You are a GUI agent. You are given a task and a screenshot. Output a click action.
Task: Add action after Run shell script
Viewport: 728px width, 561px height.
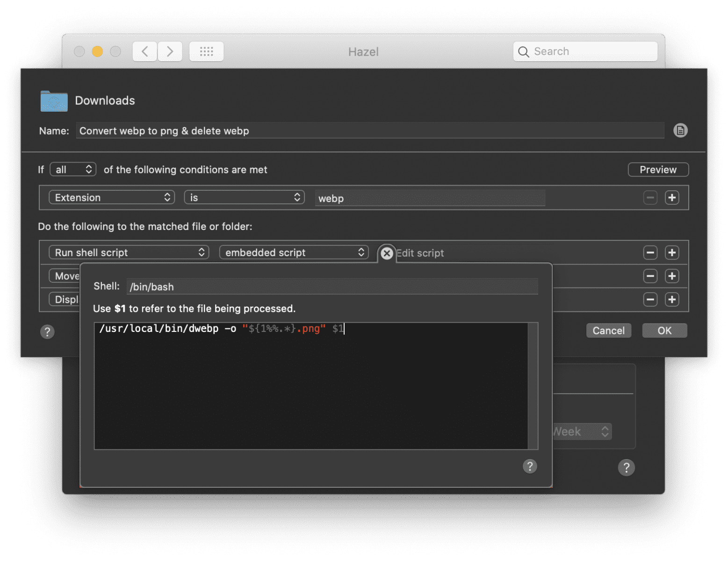[672, 252]
